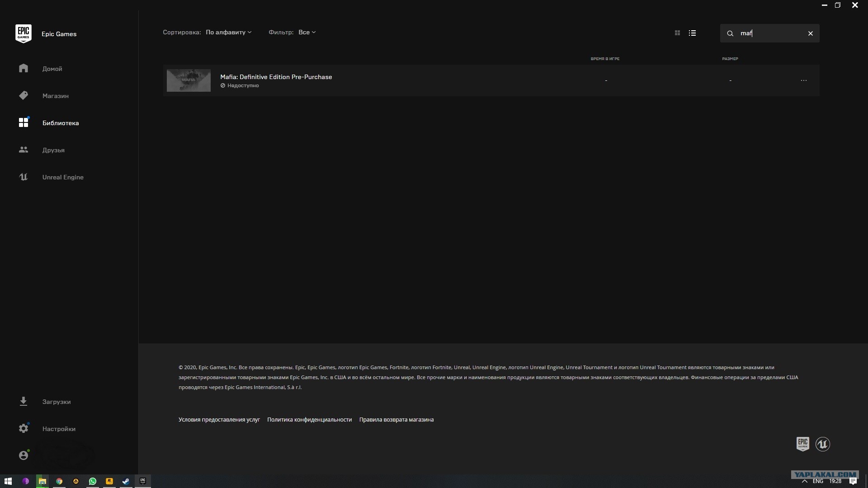Switch library to grid view
This screenshot has height=488, width=868.
coord(677,33)
